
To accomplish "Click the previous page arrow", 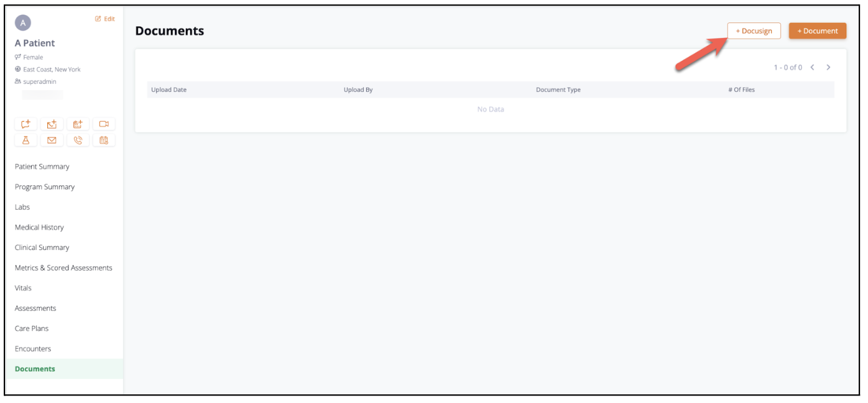I will pos(813,67).
